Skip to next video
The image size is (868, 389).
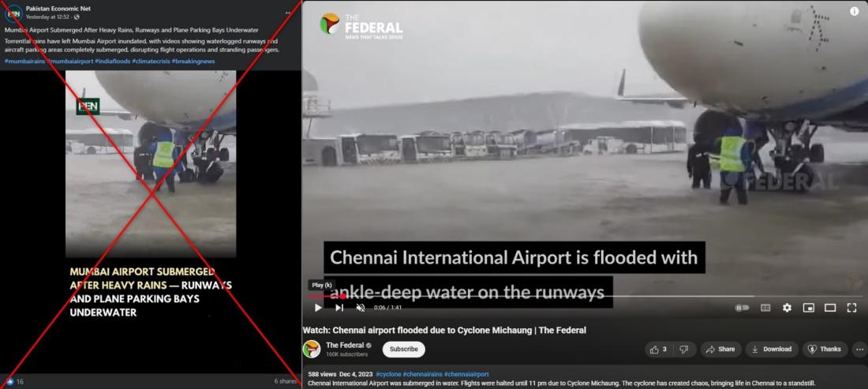pyautogui.click(x=339, y=308)
